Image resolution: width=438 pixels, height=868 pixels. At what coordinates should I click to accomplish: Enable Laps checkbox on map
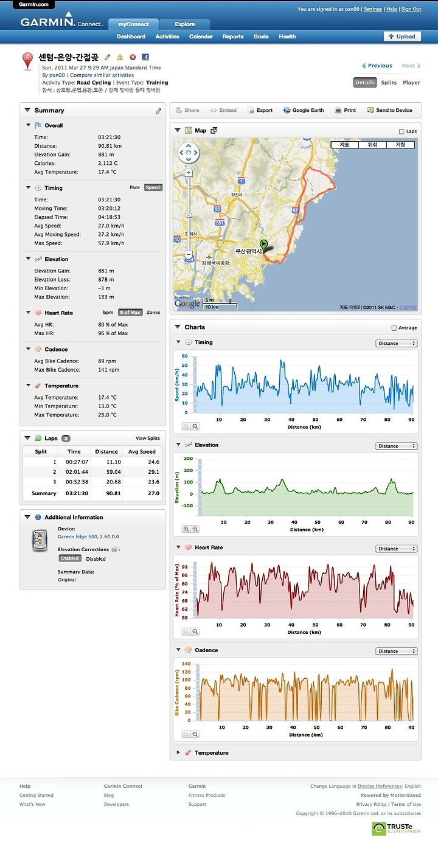point(401,131)
